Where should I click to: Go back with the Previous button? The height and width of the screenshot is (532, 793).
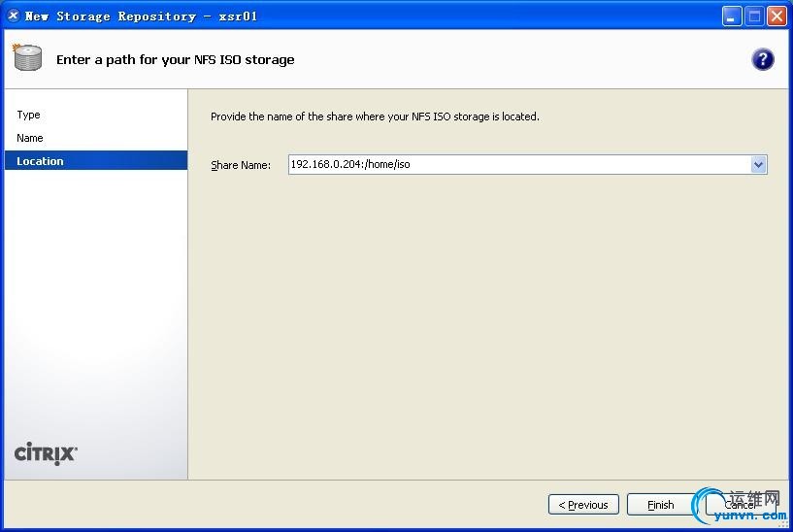click(583, 505)
